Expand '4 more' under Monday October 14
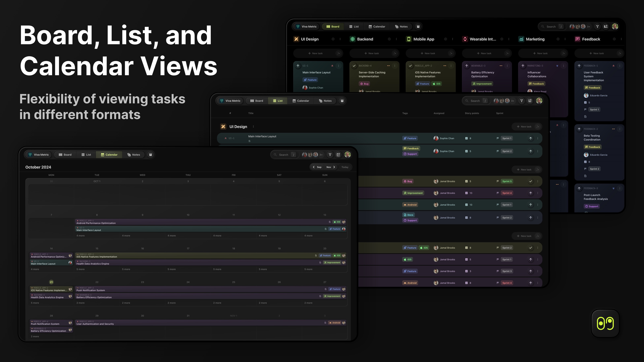 click(x=35, y=269)
